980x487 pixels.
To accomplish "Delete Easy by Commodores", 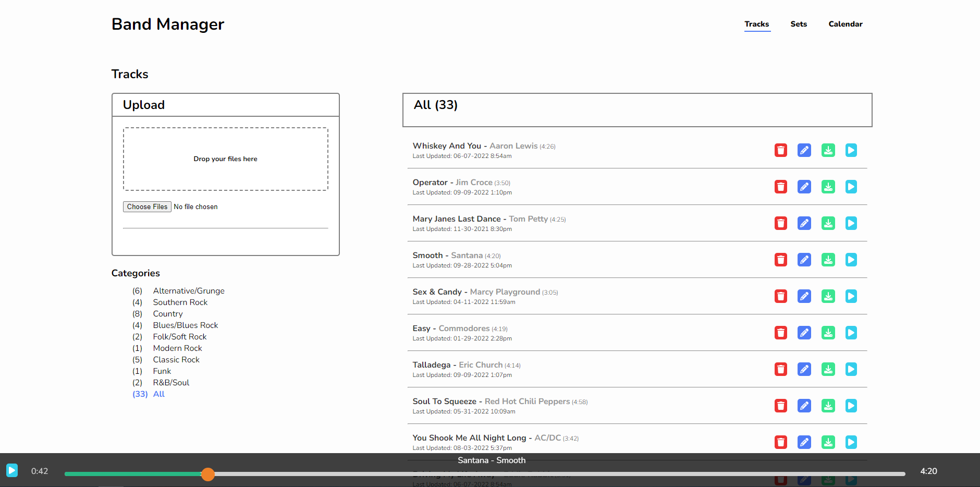I will coord(780,333).
